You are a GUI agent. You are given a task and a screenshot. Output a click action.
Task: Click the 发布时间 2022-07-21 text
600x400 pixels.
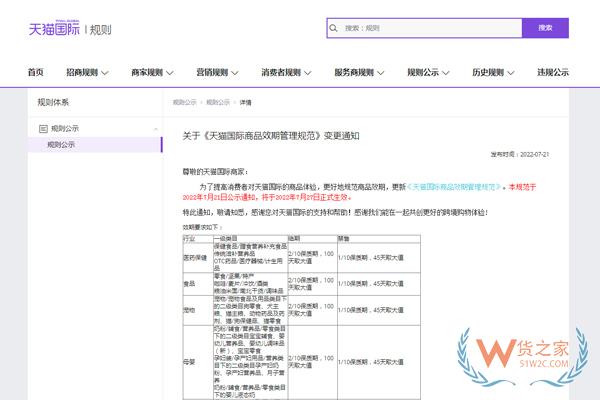(520, 154)
